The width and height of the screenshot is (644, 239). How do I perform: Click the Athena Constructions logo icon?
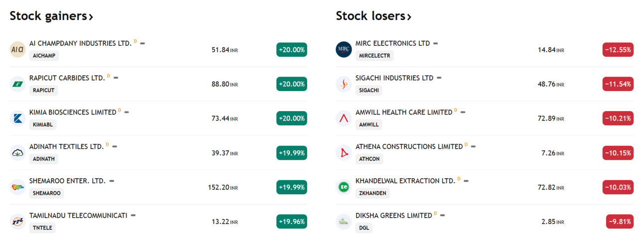coord(344,153)
